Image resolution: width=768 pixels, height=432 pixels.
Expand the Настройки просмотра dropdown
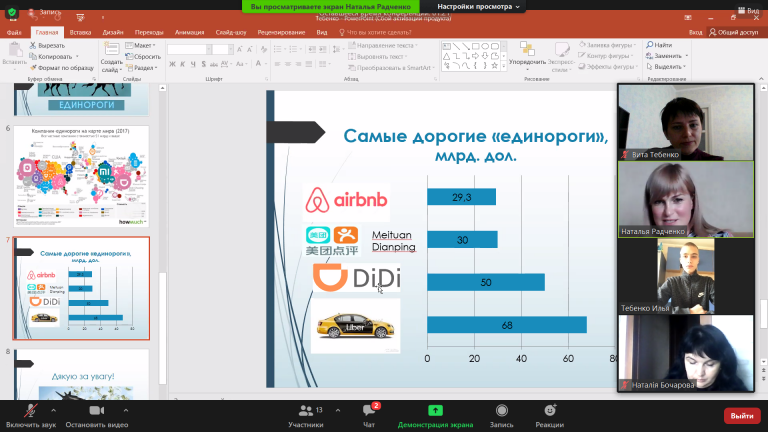[478, 6]
